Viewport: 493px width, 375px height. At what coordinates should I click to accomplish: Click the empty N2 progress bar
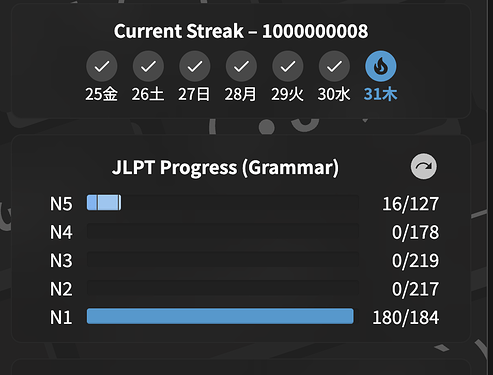tap(223, 288)
